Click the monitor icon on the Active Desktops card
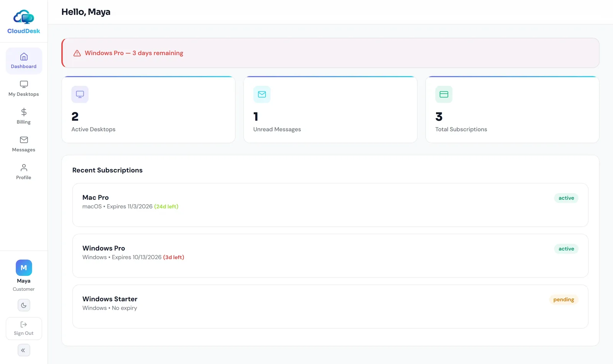Viewport: 613px width, 364px height. click(x=80, y=94)
